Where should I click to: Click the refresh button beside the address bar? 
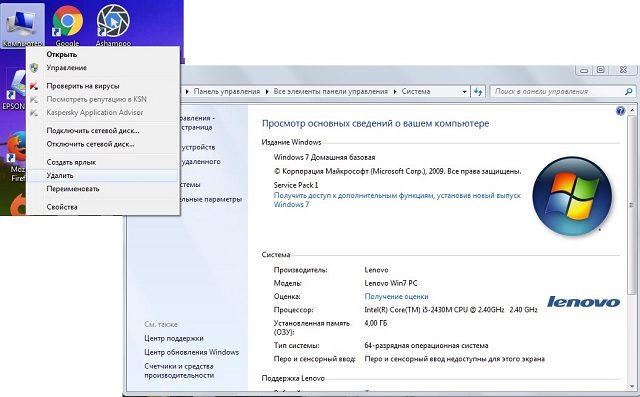[x=478, y=91]
